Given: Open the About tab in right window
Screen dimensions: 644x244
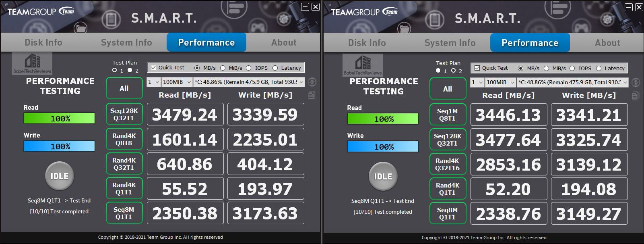Looking at the screenshot, I should point(607,43).
